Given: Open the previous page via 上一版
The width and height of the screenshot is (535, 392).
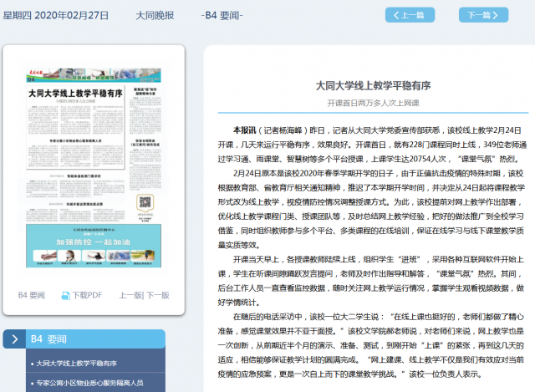Looking at the screenshot, I should [x=130, y=295].
